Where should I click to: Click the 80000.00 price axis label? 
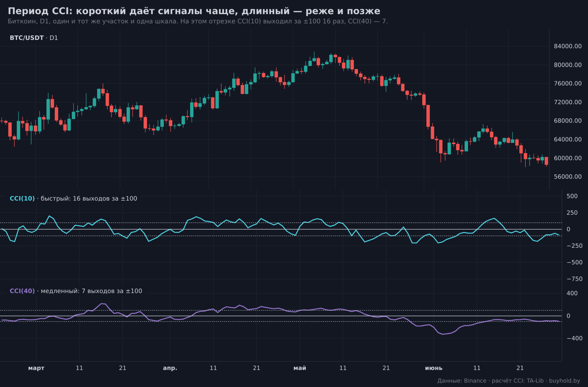pyautogui.click(x=568, y=65)
